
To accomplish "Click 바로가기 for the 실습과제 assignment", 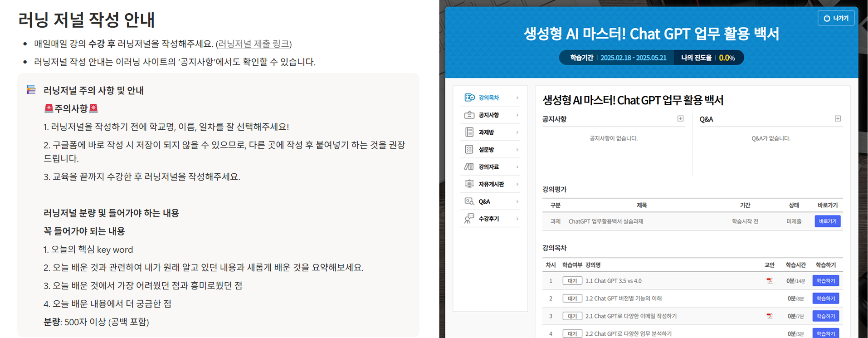I will [x=828, y=221].
